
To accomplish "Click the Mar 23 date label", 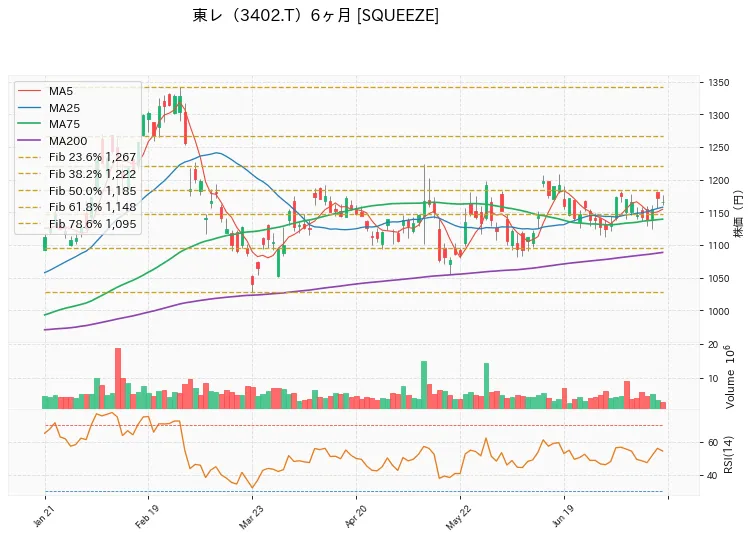I will (250, 516).
